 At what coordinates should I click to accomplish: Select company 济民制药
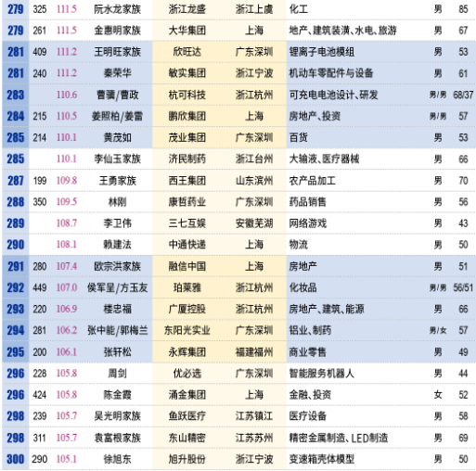pyautogui.click(x=187, y=159)
